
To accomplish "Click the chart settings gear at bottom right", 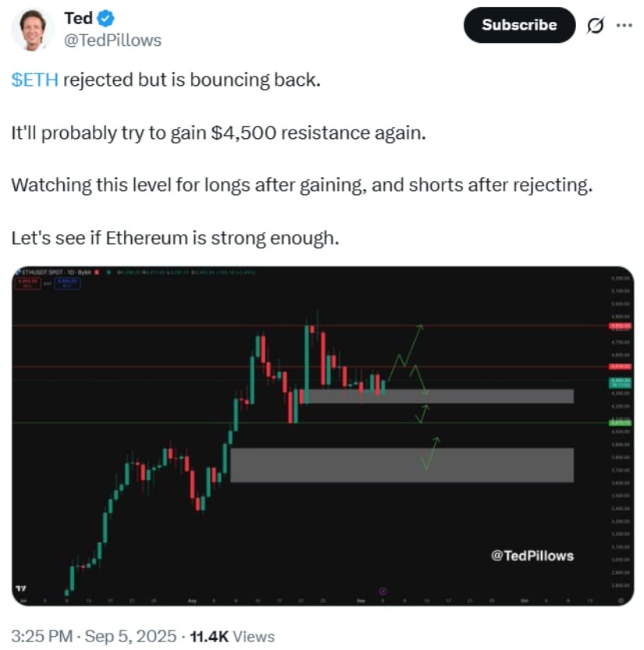I will [621, 600].
